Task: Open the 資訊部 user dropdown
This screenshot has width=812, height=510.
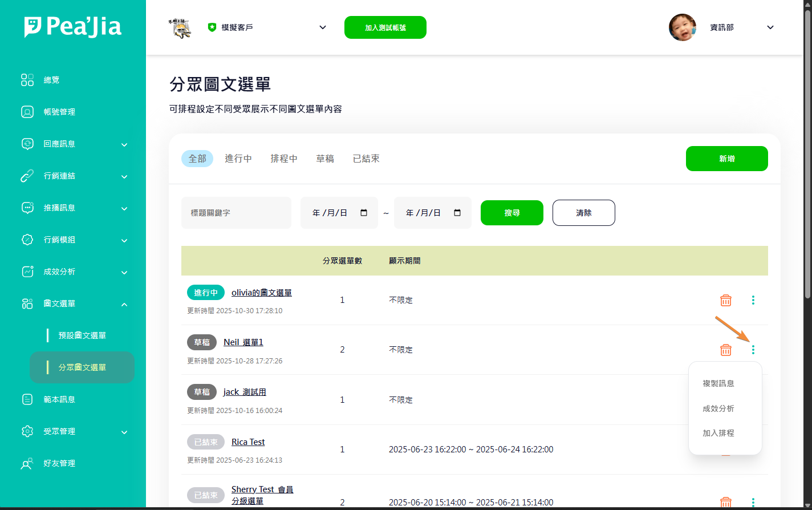Action: (770, 27)
